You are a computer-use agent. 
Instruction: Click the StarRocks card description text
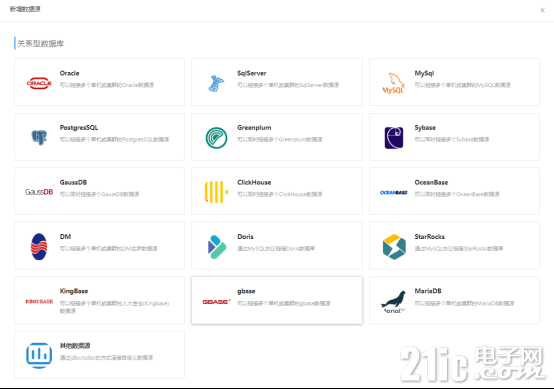point(459,248)
